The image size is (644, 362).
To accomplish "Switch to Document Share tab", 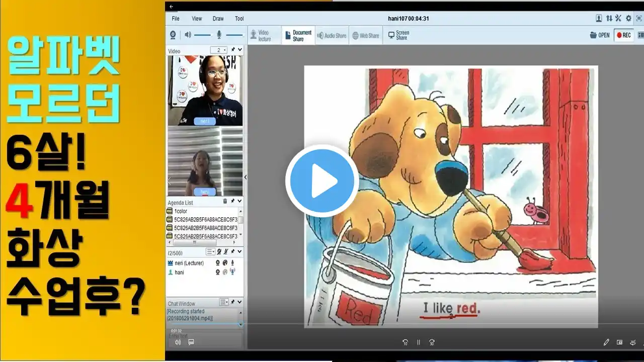I will (298, 35).
